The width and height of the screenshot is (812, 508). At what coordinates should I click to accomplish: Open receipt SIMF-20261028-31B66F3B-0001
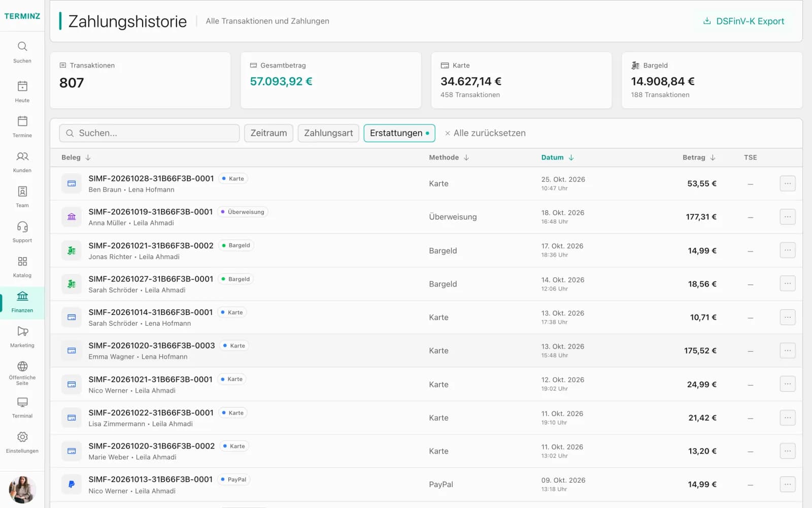151,178
